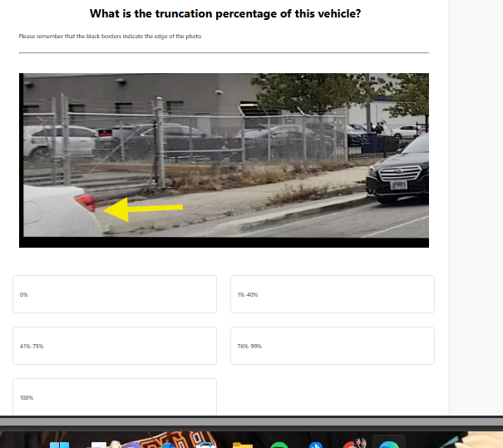Click the truncation percentage question heading
The image size is (503, 448).
pyautogui.click(x=225, y=14)
